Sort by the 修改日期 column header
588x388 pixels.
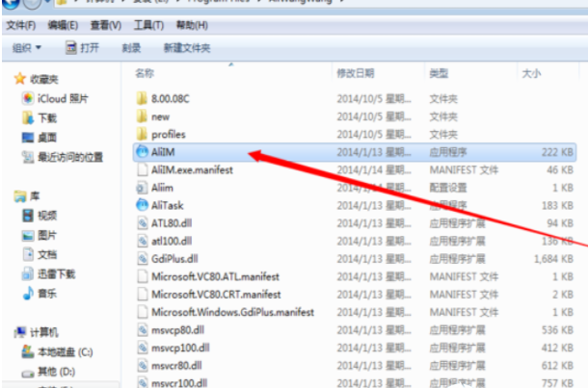pos(355,73)
